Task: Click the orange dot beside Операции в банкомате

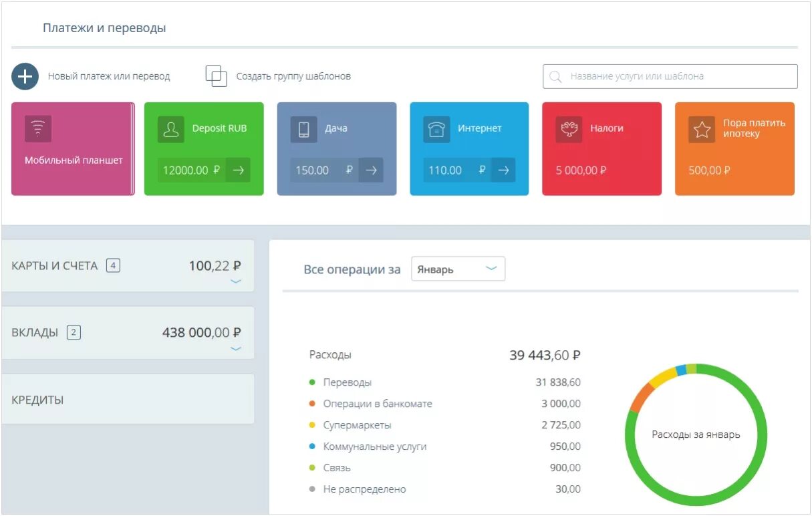Action: tap(312, 404)
